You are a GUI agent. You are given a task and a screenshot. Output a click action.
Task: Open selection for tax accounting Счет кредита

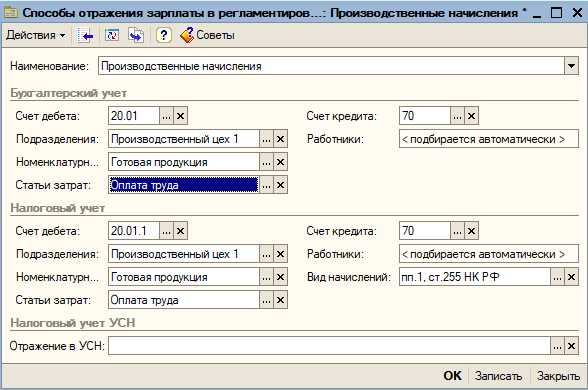[x=457, y=231]
